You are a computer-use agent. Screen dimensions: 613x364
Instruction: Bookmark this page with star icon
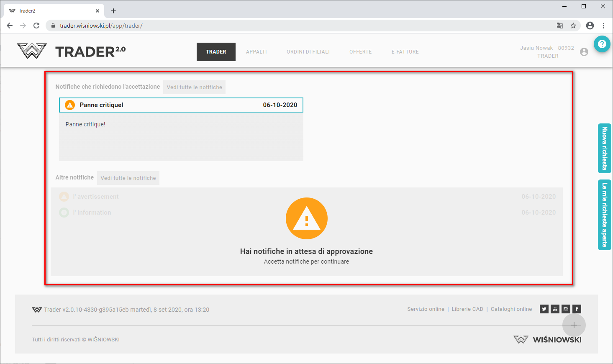click(573, 26)
